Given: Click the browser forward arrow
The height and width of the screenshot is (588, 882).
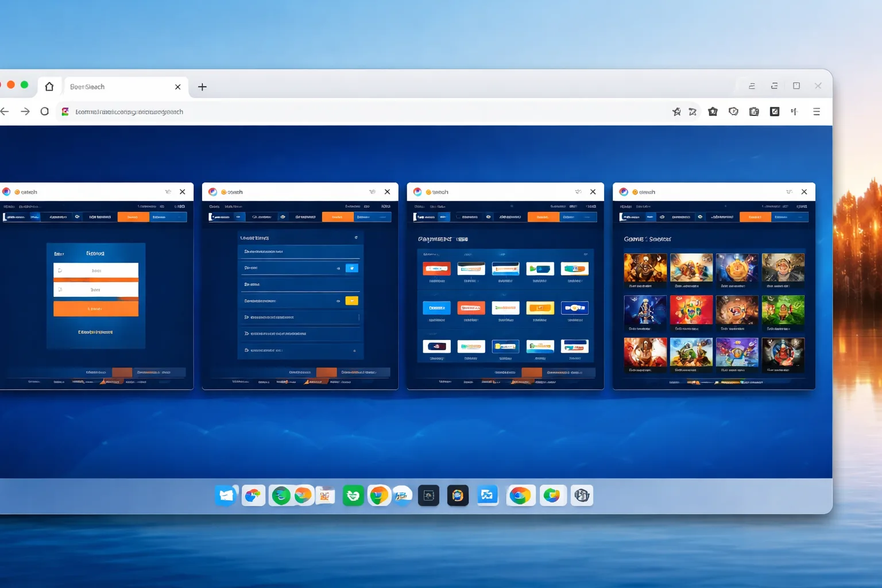Looking at the screenshot, I should click(x=25, y=111).
